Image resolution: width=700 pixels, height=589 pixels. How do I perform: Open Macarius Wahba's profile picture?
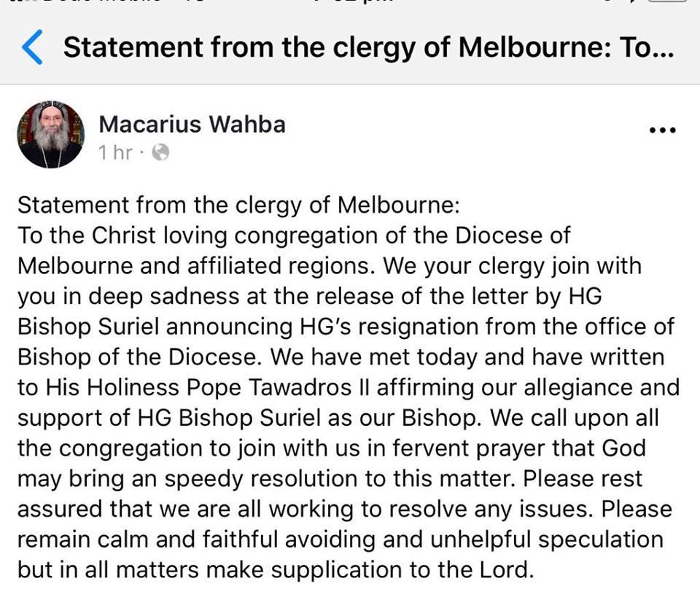coord(50,134)
